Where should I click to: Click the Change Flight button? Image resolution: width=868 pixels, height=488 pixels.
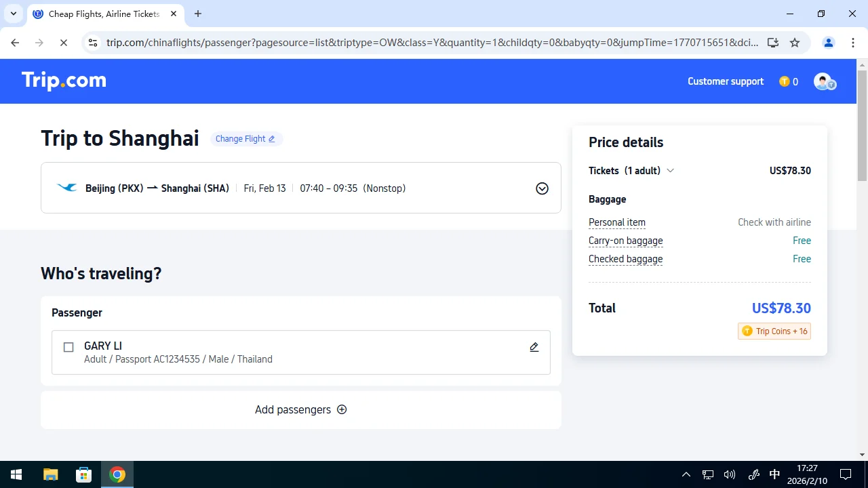point(245,138)
